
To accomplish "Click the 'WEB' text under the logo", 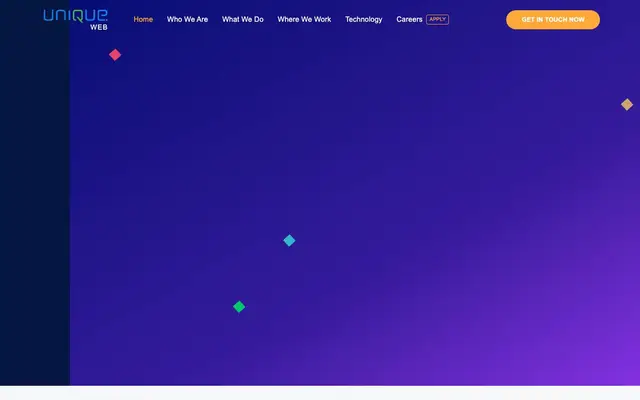I will [99, 27].
